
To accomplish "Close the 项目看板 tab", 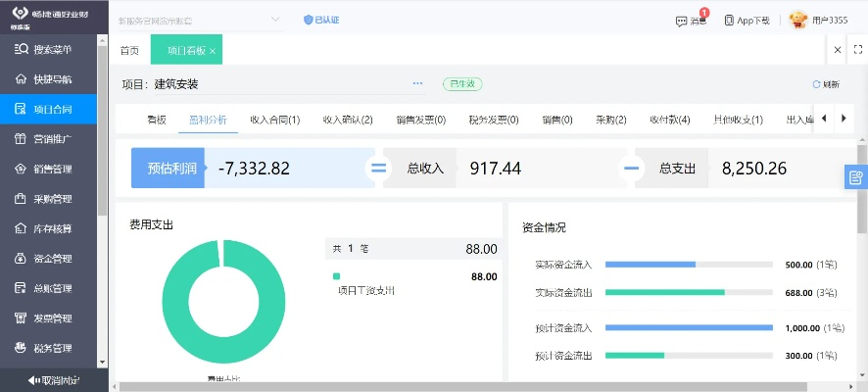I will pos(213,50).
